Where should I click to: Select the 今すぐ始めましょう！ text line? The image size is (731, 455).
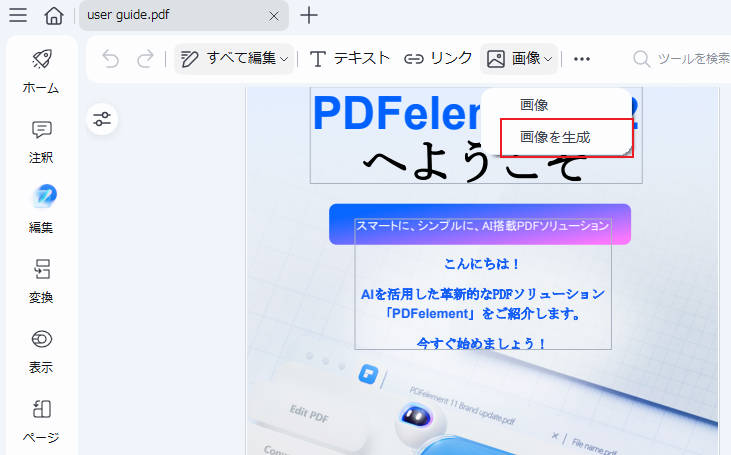(482, 344)
